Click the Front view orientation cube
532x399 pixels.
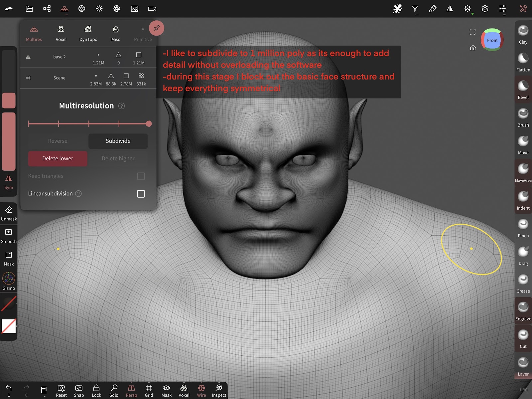492,40
